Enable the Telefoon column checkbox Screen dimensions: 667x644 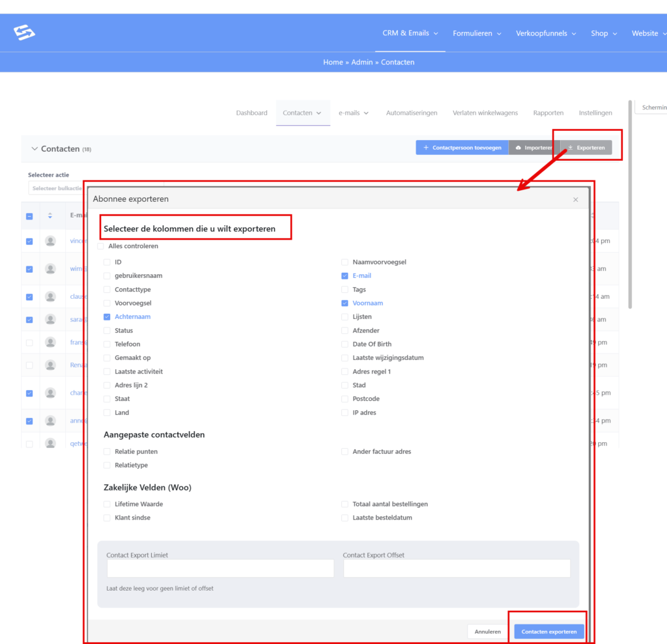[x=107, y=344]
